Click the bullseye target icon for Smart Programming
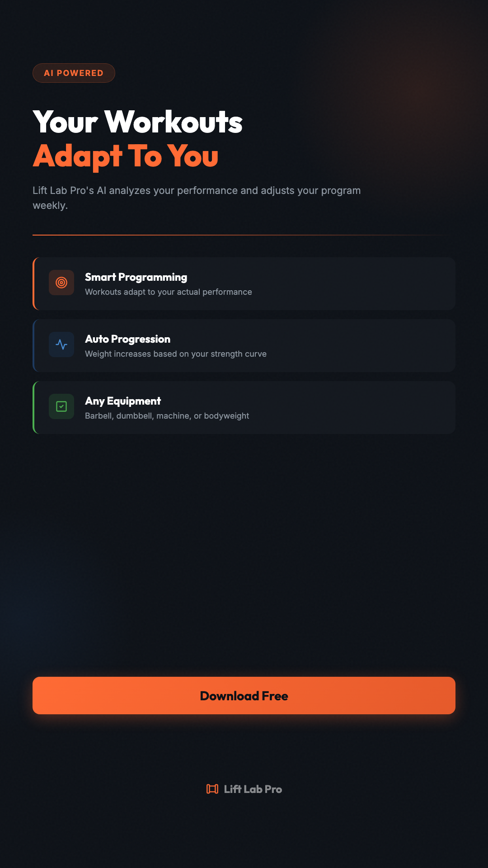Screen dimensions: 488x868 (x=61, y=283)
